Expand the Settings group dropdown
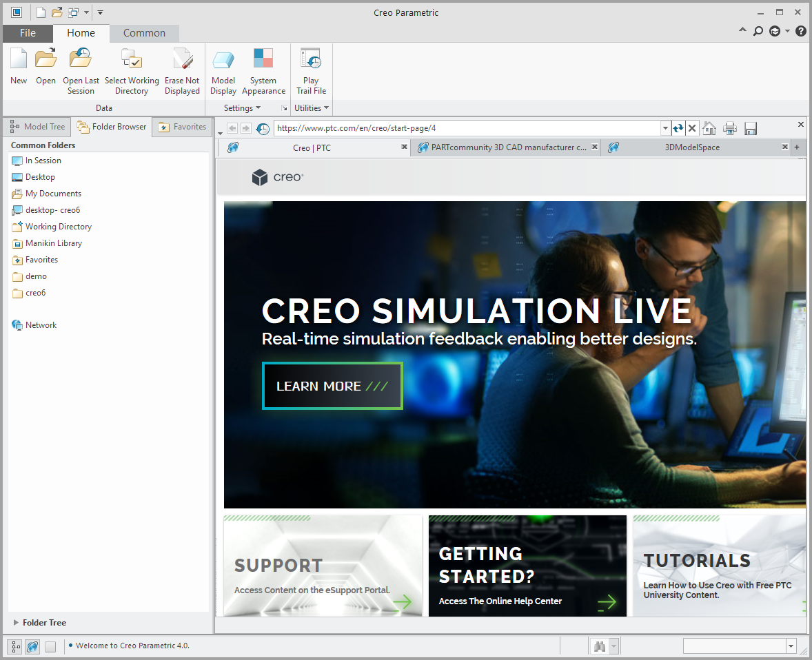The width and height of the screenshot is (812, 660). [242, 108]
